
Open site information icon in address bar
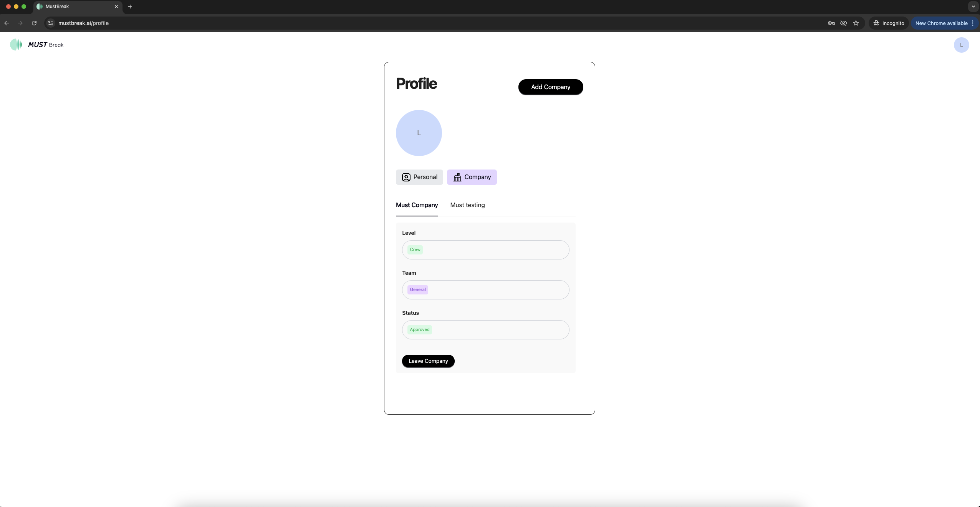pos(51,23)
